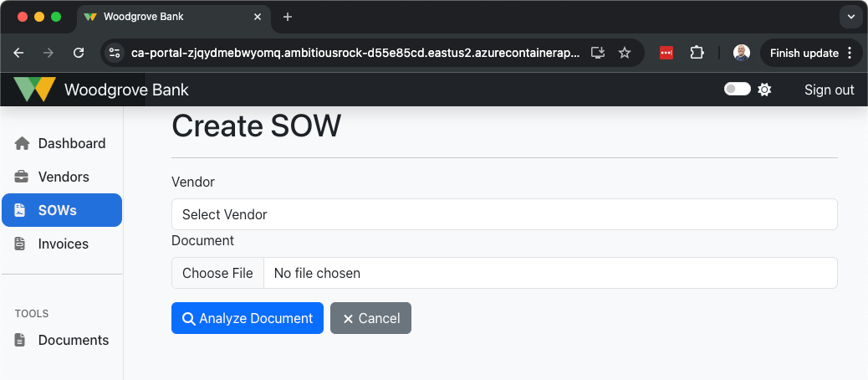Open Documents under Tools
Image resolution: width=868 pixels, height=380 pixels.
click(62, 340)
